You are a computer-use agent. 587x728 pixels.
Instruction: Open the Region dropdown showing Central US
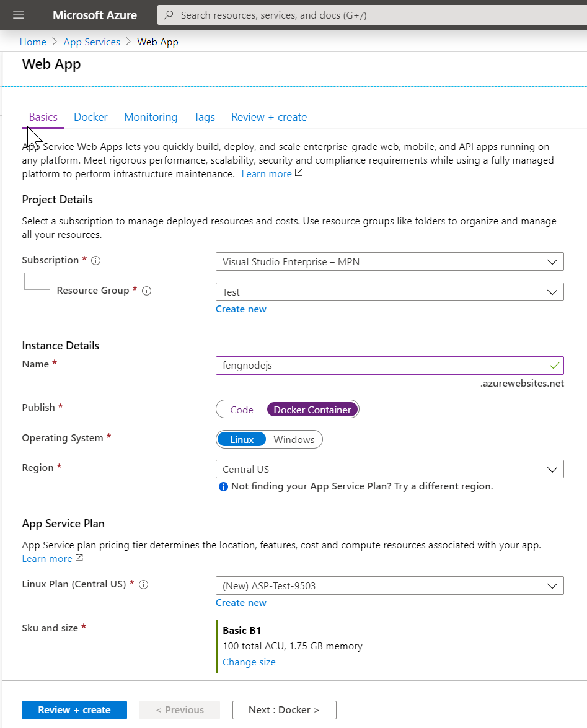click(390, 470)
